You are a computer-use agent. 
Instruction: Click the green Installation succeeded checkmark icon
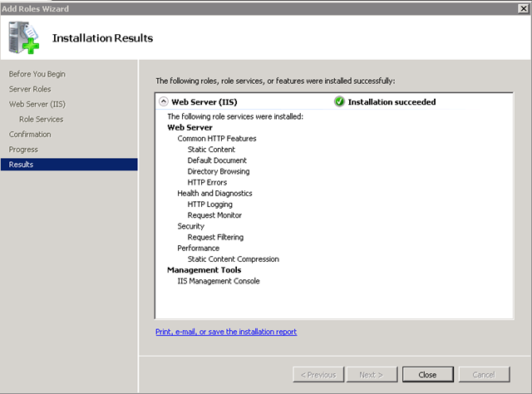tap(339, 102)
